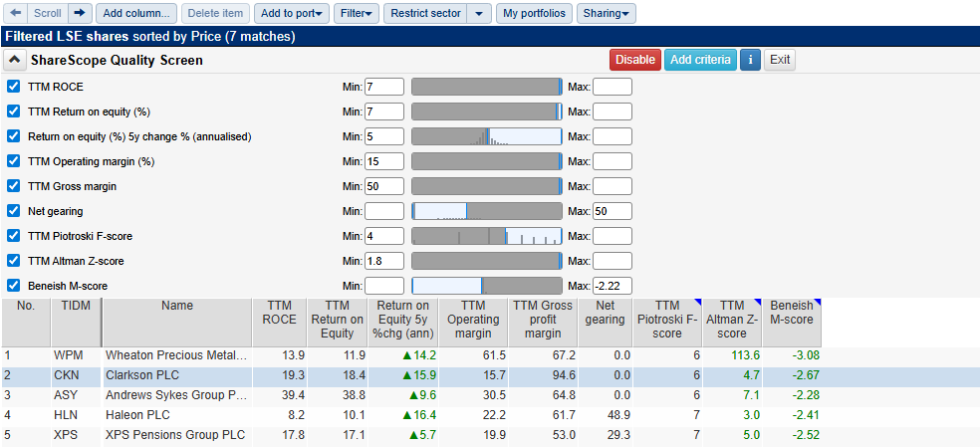Click the TTM Altman Z-score Min field
The height and width of the screenshot is (447, 980).
tap(383, 261)
